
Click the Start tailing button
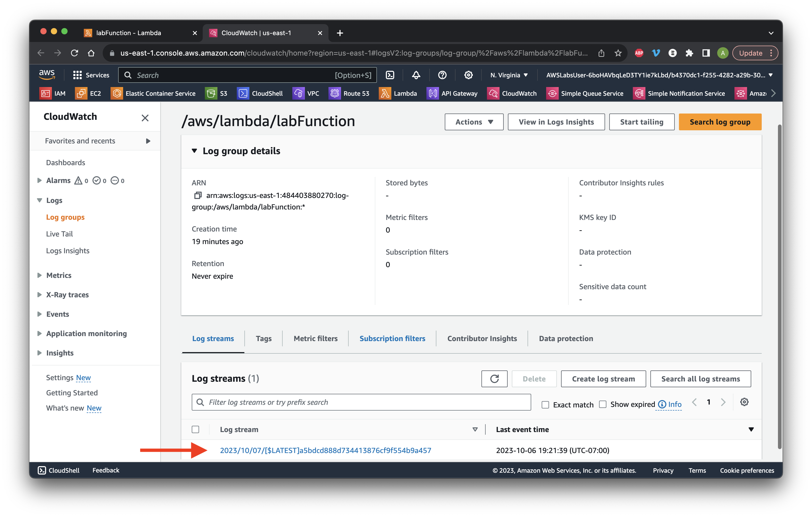pyautogui.click(x=641, y=122)
